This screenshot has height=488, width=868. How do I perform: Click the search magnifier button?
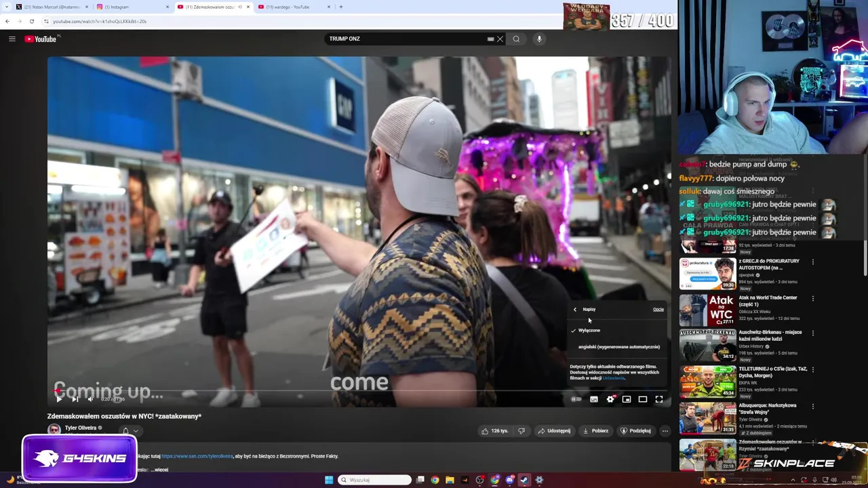tap(516, 39)
